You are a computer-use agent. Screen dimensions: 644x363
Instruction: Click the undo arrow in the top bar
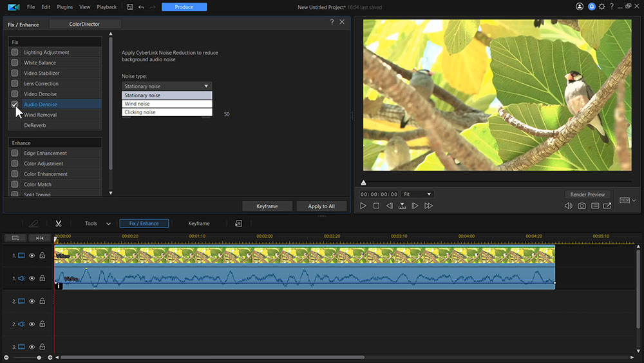141,7
